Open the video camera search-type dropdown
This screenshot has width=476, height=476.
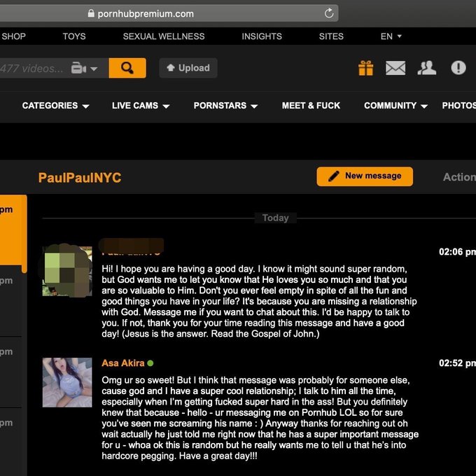pos(85,69)
